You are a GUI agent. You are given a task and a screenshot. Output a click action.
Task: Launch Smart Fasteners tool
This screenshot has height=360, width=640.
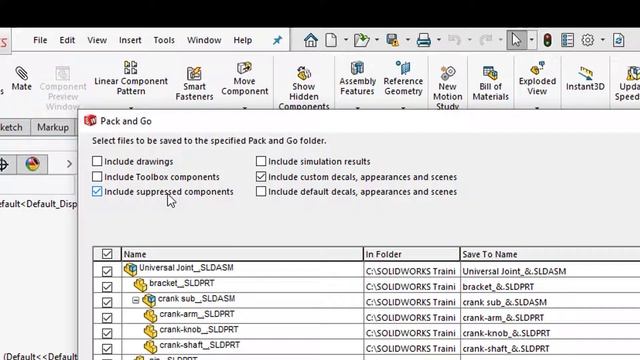194,83
